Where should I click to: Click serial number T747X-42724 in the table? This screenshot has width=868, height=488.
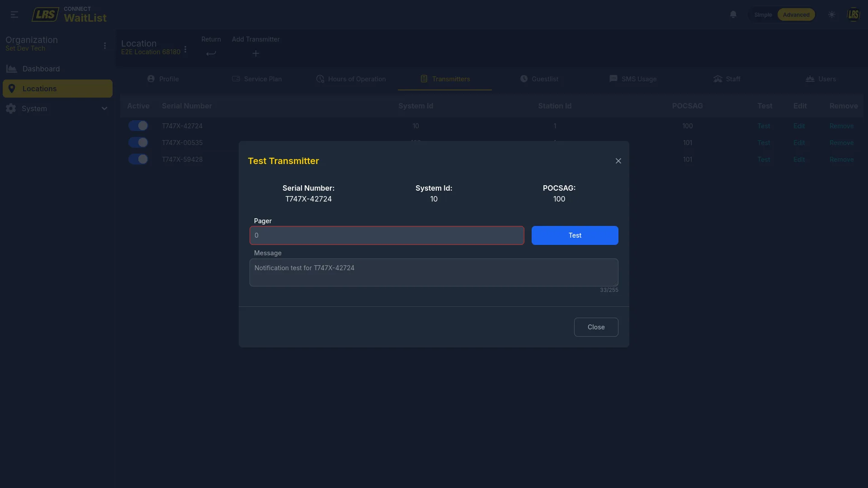pos(182,126)
